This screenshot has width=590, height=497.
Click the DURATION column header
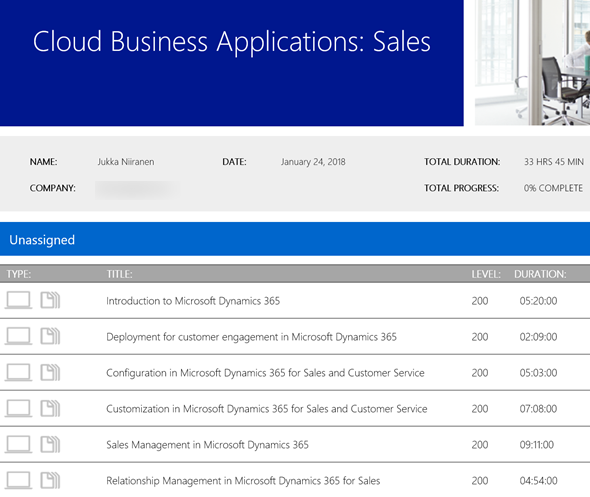coord(540,274)
